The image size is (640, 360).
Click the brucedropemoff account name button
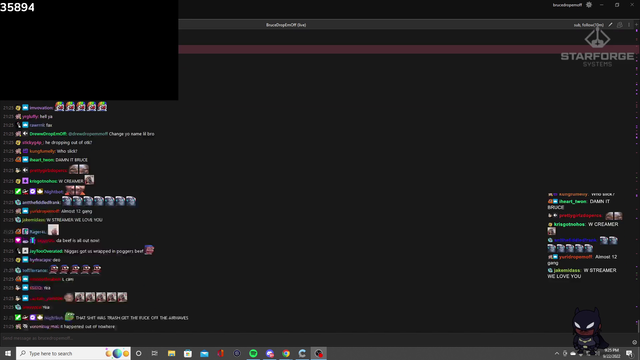click(x=567, y=5)
